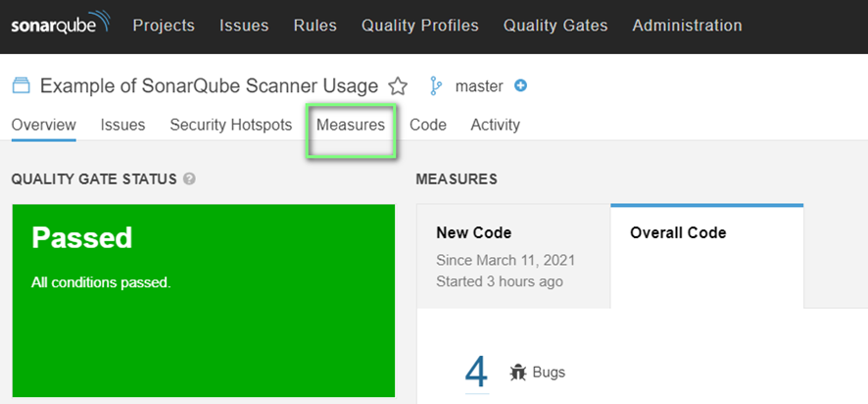Click the project icon before the project name

[21, 86]
